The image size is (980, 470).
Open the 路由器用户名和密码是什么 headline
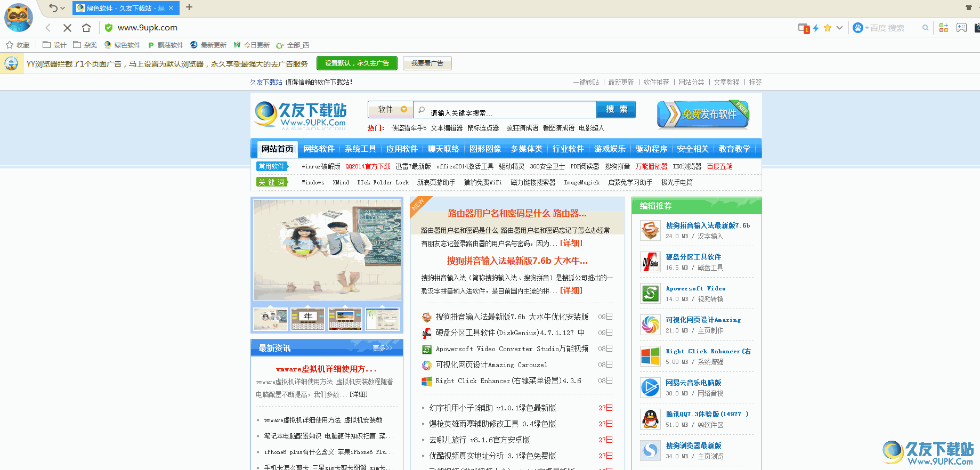[x=517, y=214]
